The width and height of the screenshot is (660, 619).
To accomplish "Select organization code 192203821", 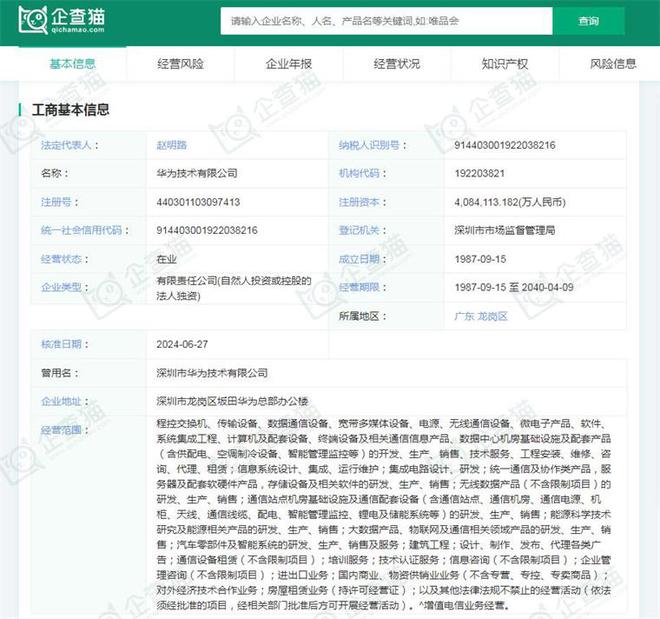I will coord(479,173).
